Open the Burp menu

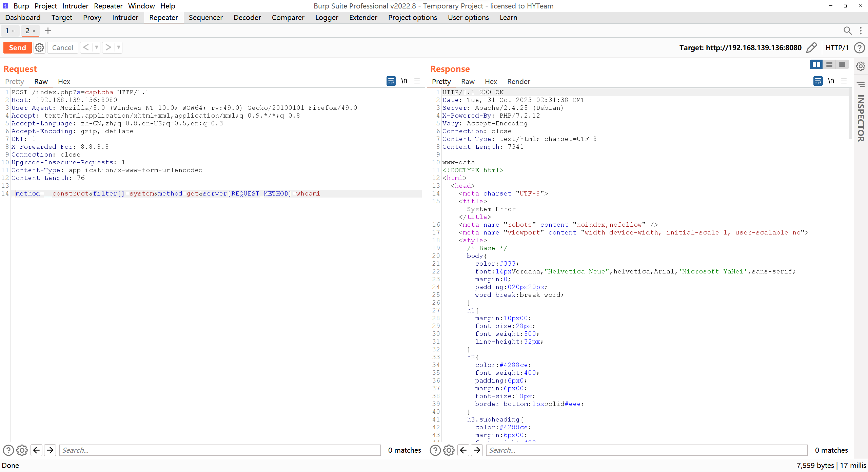point(21,6)
